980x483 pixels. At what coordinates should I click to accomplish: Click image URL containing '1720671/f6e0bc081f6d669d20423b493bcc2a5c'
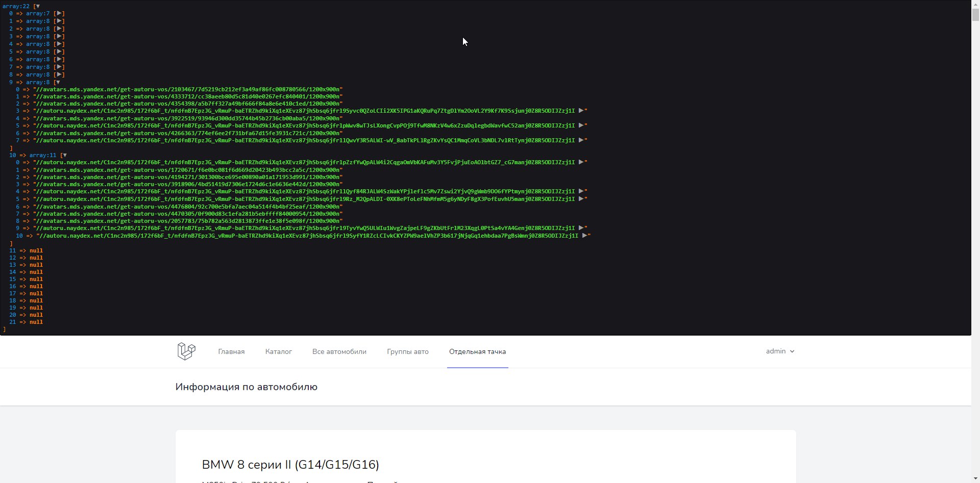(x=188, y=170)
